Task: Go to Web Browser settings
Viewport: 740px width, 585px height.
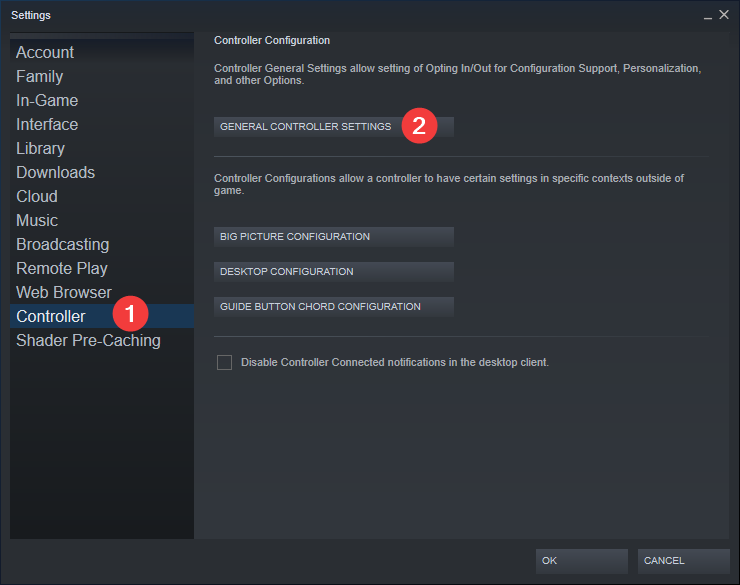Action: tap(64, 293)
